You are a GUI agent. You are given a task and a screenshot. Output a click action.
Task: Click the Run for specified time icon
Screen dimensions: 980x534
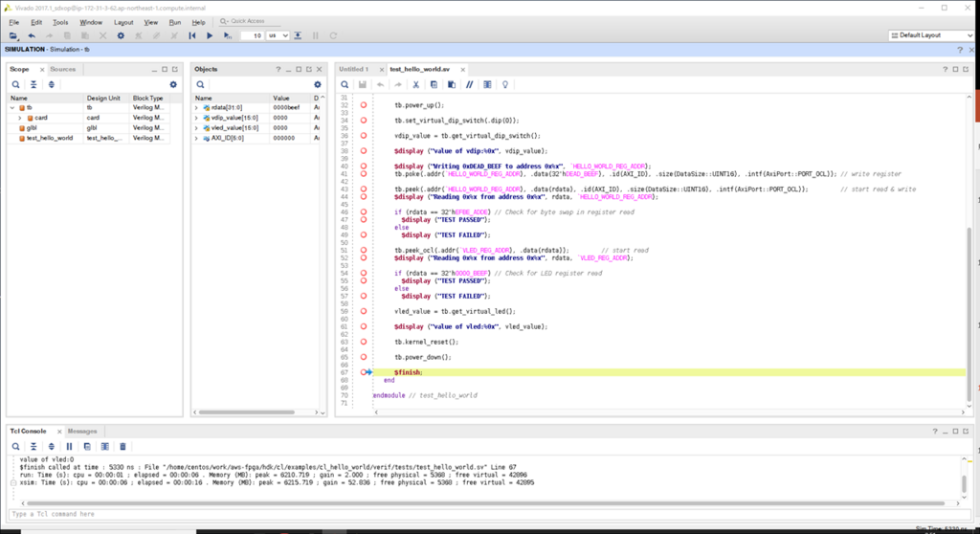(x=228, y=35)
